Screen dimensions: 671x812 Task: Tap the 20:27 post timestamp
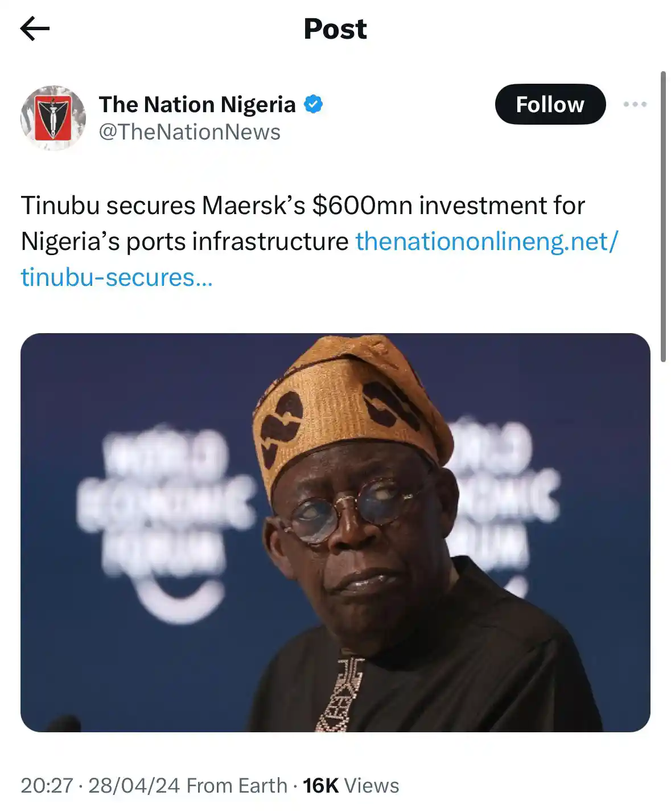[47, 786]
